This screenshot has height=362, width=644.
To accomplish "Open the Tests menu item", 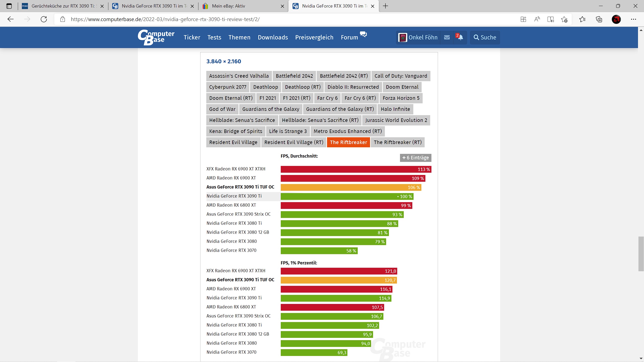I will click(214, 37).
